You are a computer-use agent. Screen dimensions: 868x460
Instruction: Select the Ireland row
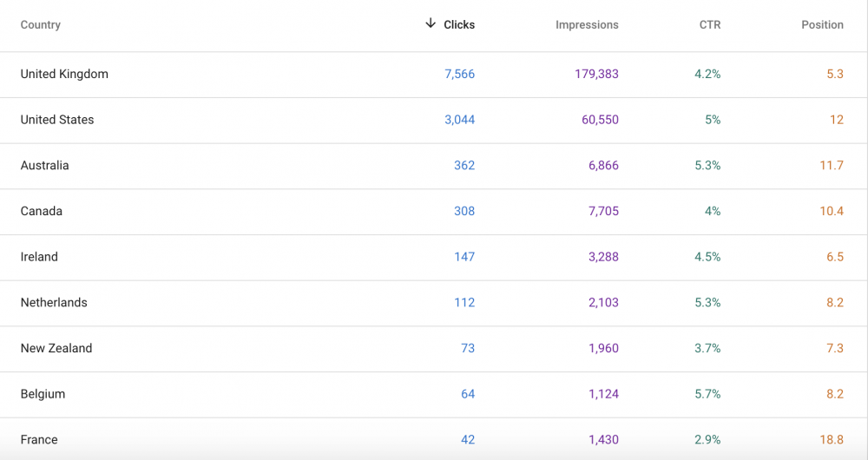(x=39, y=257)
